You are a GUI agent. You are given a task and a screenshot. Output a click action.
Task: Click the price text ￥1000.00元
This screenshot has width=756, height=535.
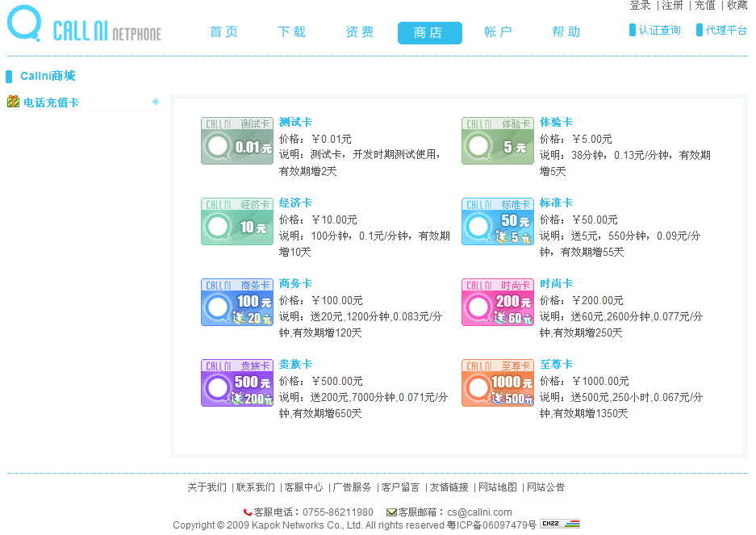click(x=600, y=381)
